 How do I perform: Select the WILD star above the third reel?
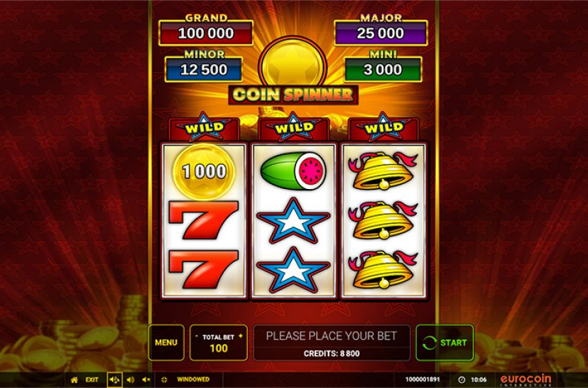[383, 126]
